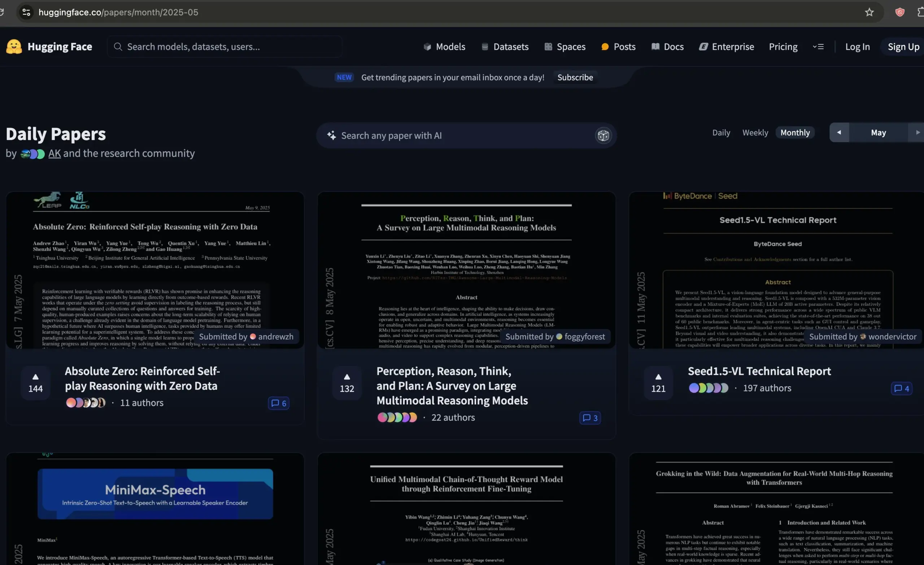Go to Spaces
Viewport: 924px width, 565px height.
point(565,47)
